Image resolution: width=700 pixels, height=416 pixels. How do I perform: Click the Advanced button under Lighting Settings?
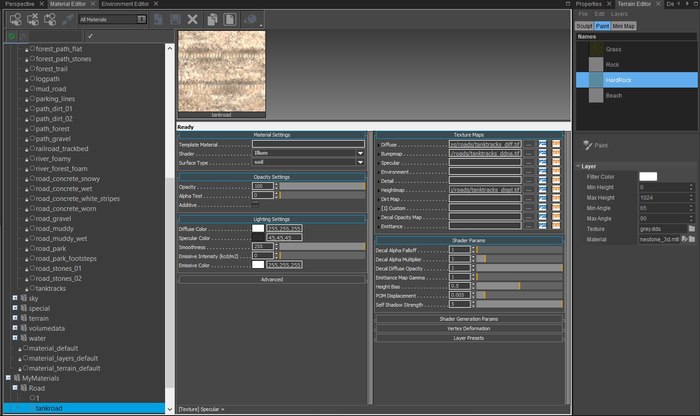[272, 279]
